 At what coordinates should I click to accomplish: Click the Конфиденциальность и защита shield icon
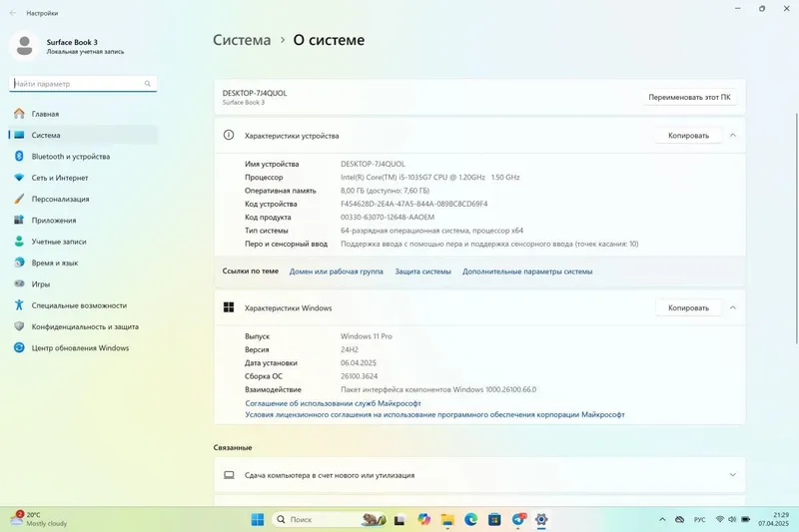pos(19,326)
